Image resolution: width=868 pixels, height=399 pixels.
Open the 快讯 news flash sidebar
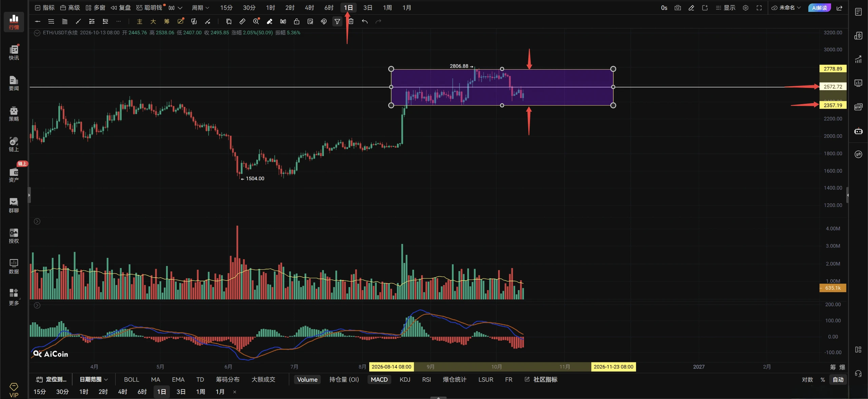[14, 53]
